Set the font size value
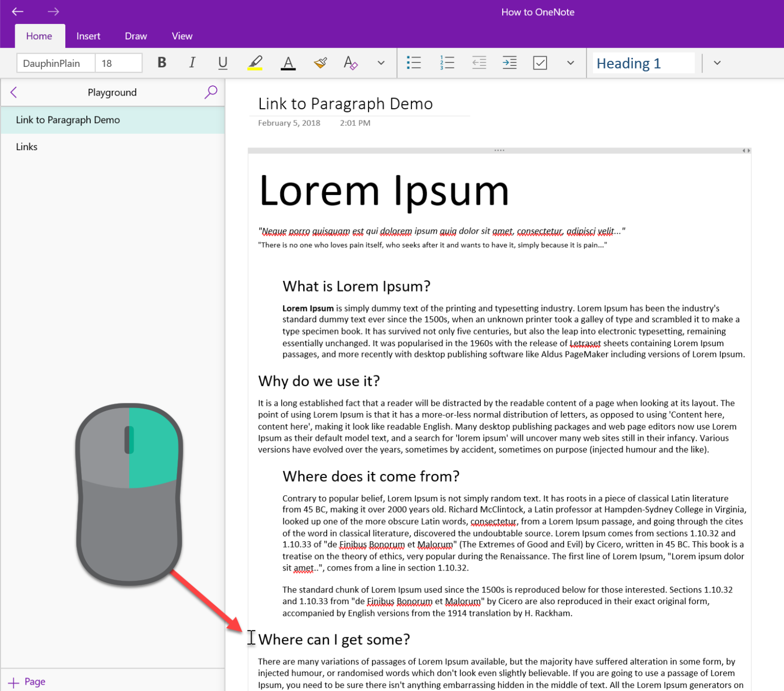The image size is (784, 691). click(118, 62)
